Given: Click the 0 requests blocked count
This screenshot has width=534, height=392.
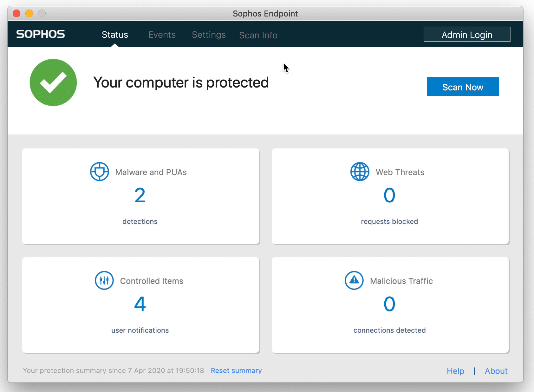Looking at the screenshot, I should point(389,195).
